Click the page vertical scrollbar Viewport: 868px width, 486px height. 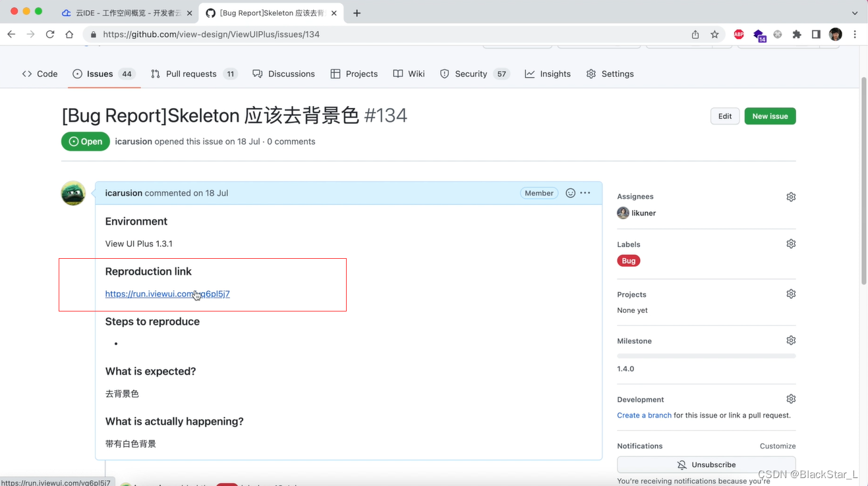(x=863, y=180)
